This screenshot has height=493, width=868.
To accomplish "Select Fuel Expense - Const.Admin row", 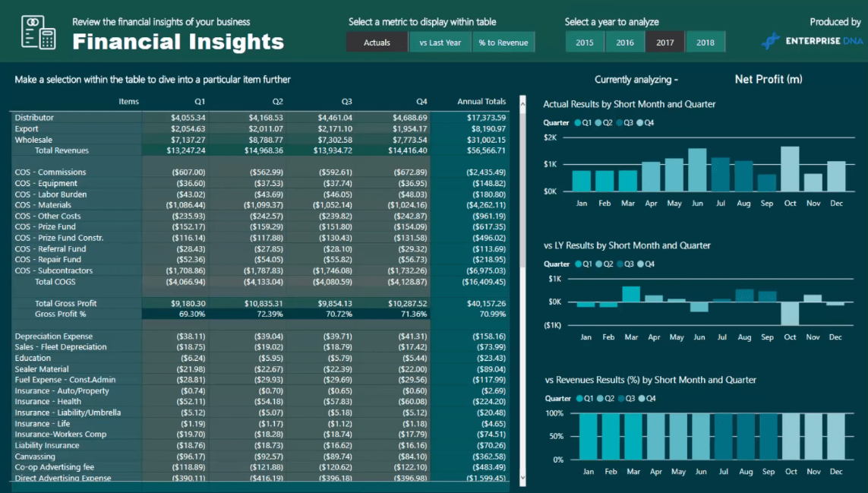I will 259,380.
